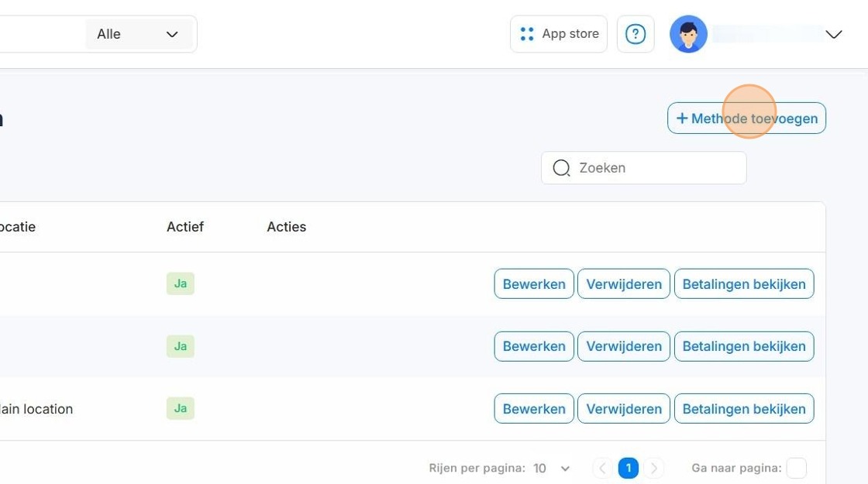
Task: Click the App store grid icon
Action: click(527, 34)
